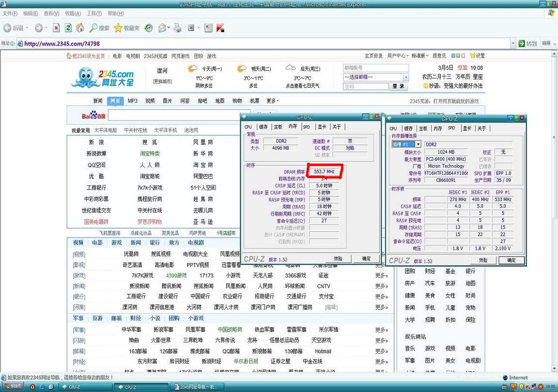Select the MP3 search tab
This screenshot has height=392, width=558.
point(132,101)
